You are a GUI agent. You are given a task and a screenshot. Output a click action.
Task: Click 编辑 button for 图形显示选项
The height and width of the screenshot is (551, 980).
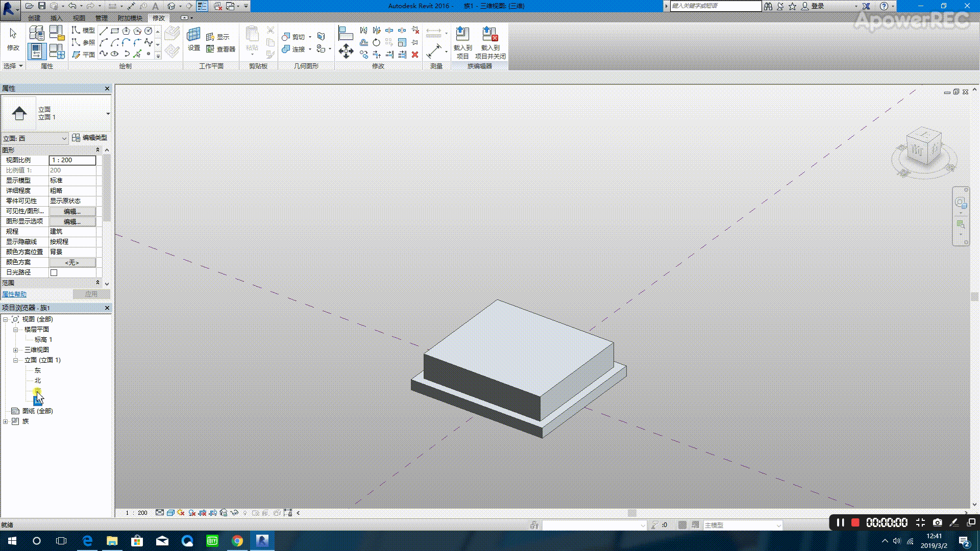[72, 221]
